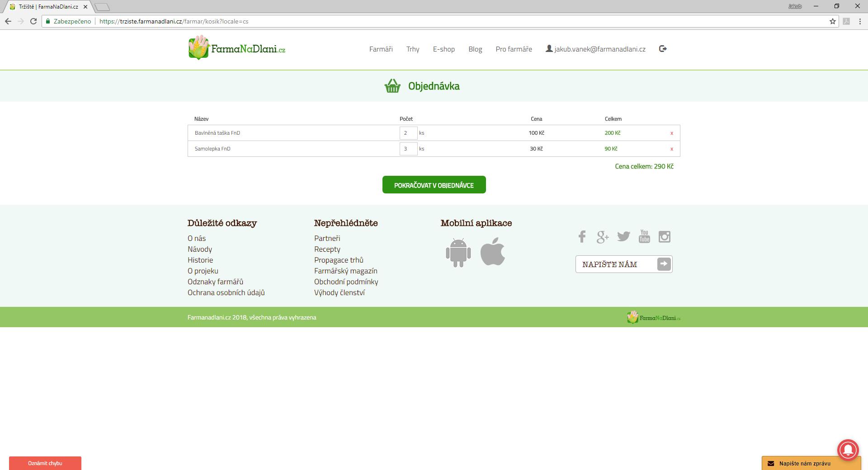Open the E-shop menu item
This screenshot has height=470, width=868.
coord(443,49)
